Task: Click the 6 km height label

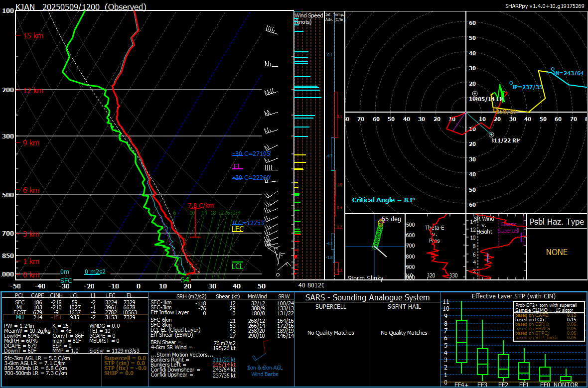Action: (x=31, y=190)
